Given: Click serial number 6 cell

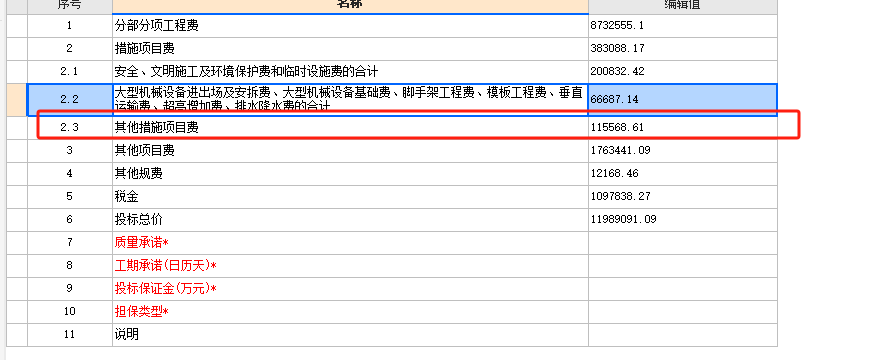Looking at the screenshot, I should coord(70,219).
